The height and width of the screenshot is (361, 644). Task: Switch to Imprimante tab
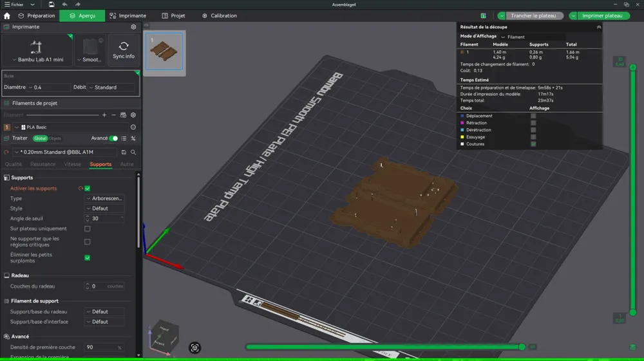[x=128, y=15]
